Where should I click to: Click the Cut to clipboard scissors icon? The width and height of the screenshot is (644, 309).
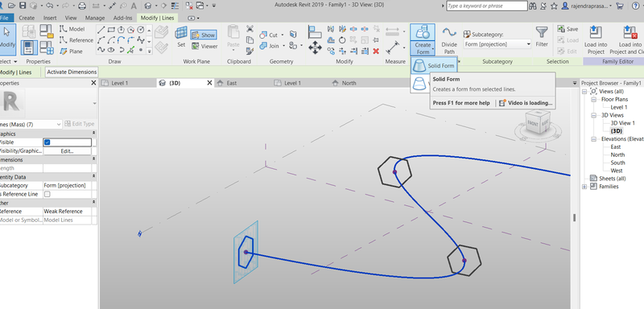[250, 29]
